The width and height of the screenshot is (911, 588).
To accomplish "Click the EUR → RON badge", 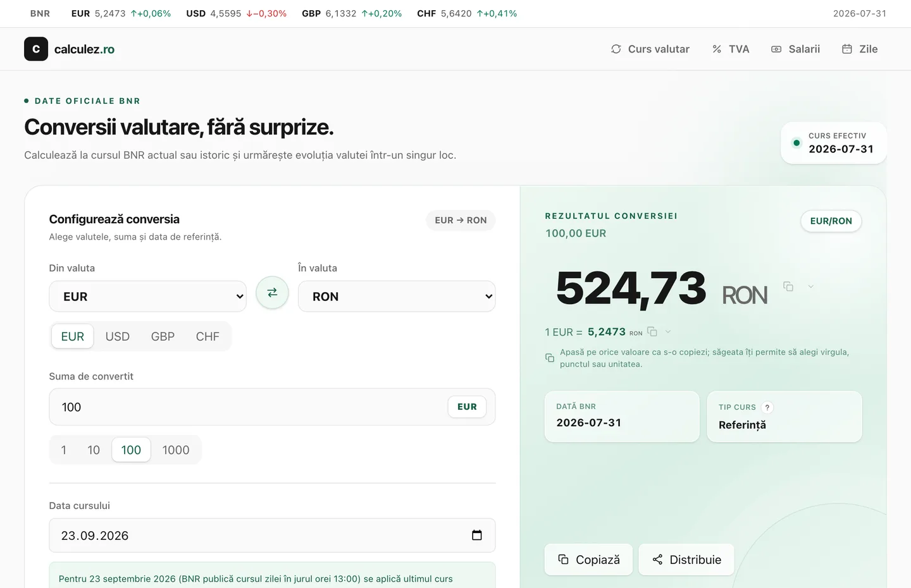I will click(461, 220).
